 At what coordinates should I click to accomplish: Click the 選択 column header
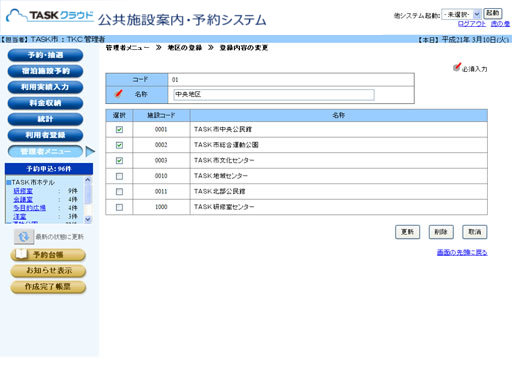[119, 115]
